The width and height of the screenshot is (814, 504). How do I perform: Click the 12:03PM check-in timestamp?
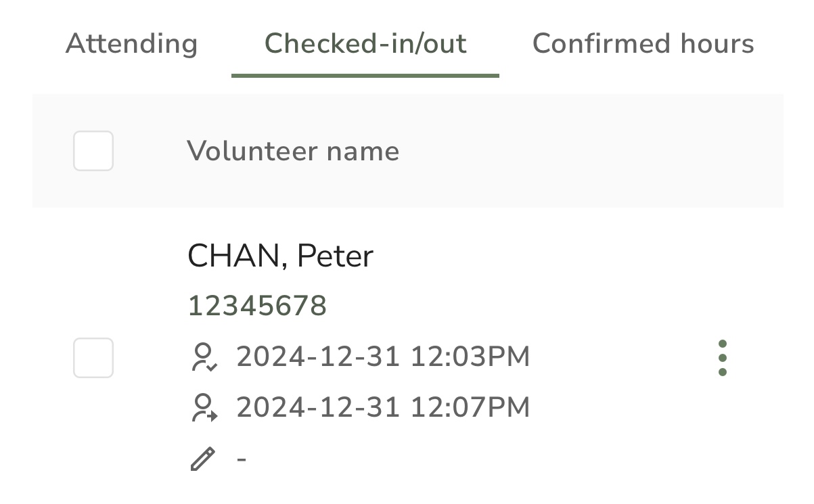click(x=470, y=357)
